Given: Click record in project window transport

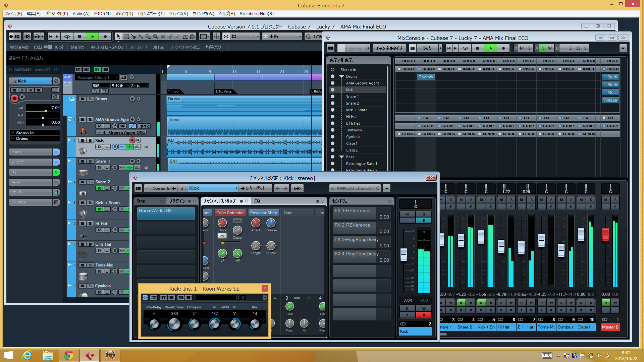Looking at the screenshot, I should (x=105, y=36).
